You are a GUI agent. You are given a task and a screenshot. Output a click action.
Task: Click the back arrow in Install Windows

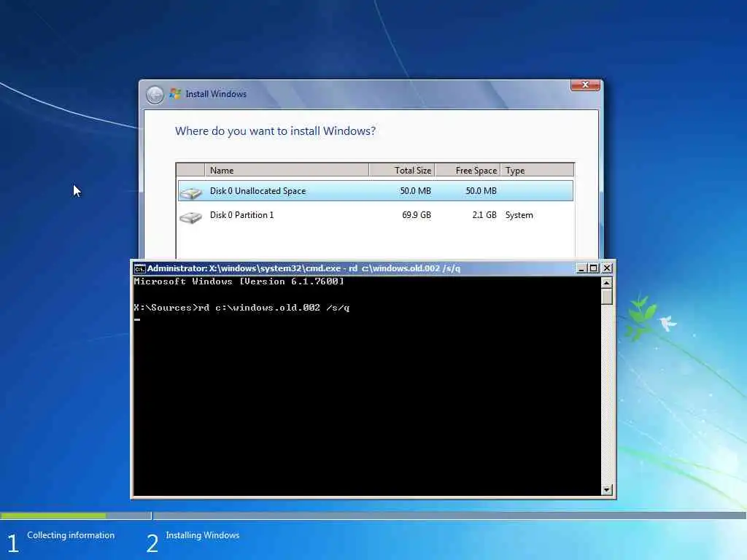[155, 95]
